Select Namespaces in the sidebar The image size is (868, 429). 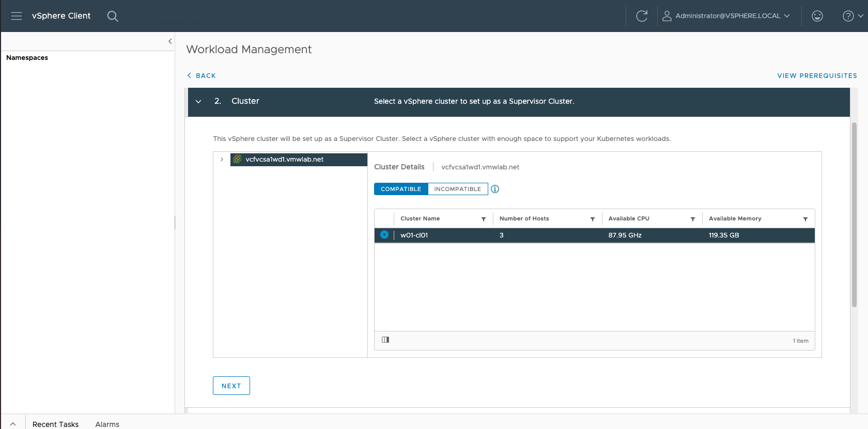click(27, 58)
